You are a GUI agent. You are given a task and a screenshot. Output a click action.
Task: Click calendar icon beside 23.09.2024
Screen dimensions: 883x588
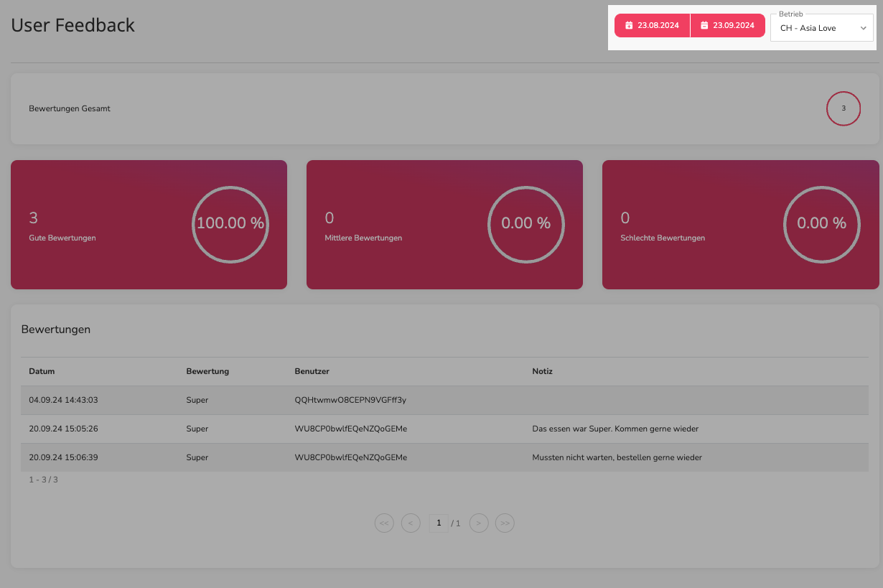705,25
